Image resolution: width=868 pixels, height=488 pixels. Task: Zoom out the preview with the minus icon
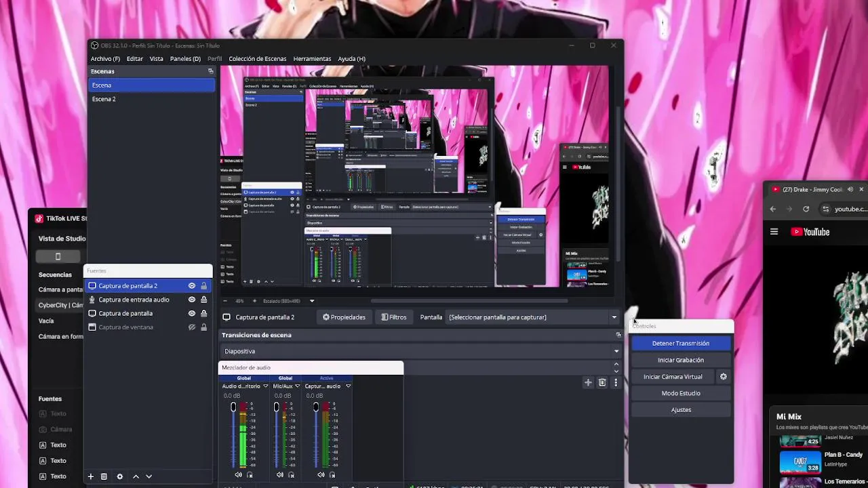[x=225, y=301]
